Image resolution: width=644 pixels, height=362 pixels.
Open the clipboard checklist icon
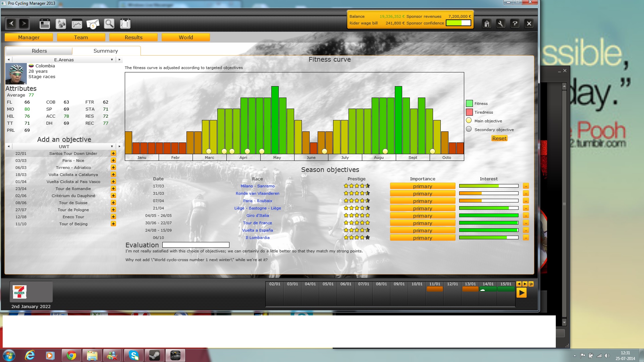(x=125, y=24)
